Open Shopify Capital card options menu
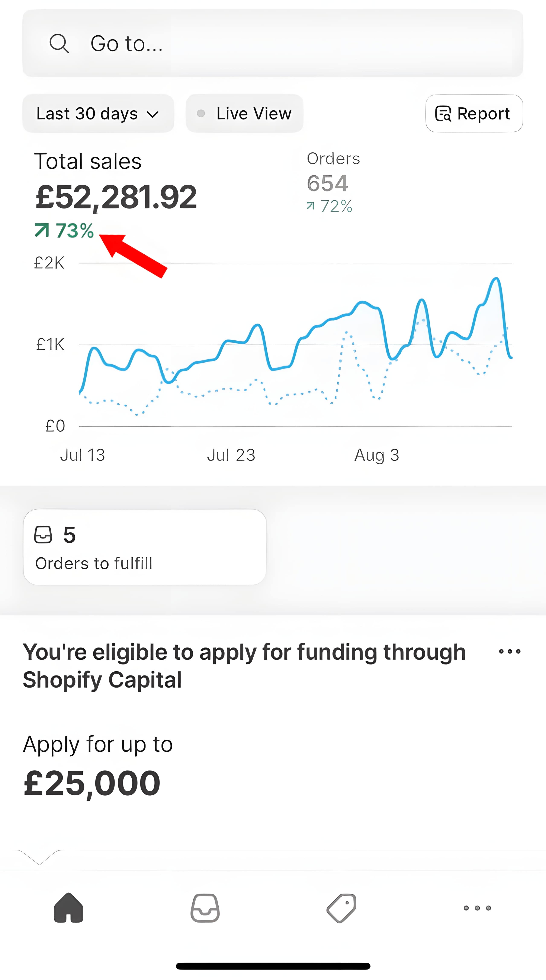The image size is (546, 980). coord(510,651)
